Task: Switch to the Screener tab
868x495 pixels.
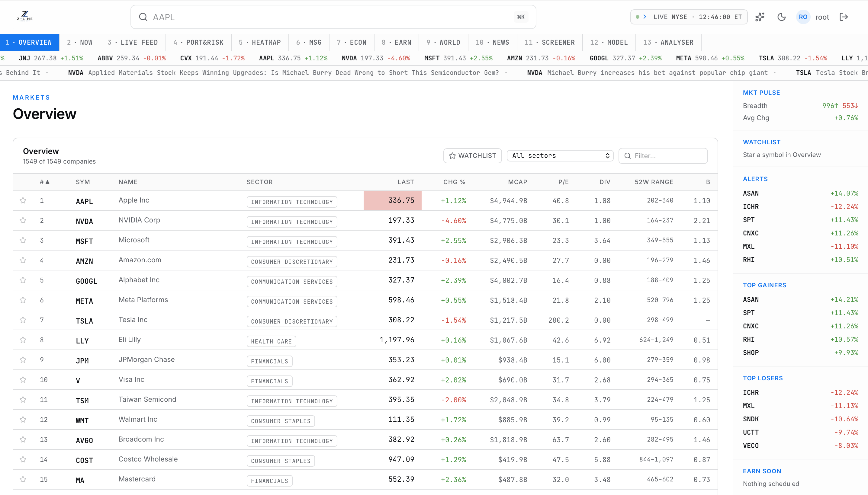Action: (550, 43)
